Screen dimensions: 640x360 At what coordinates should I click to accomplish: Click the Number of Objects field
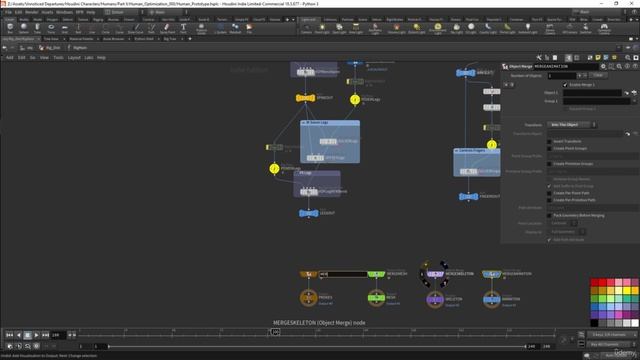(x=562, y=76)
